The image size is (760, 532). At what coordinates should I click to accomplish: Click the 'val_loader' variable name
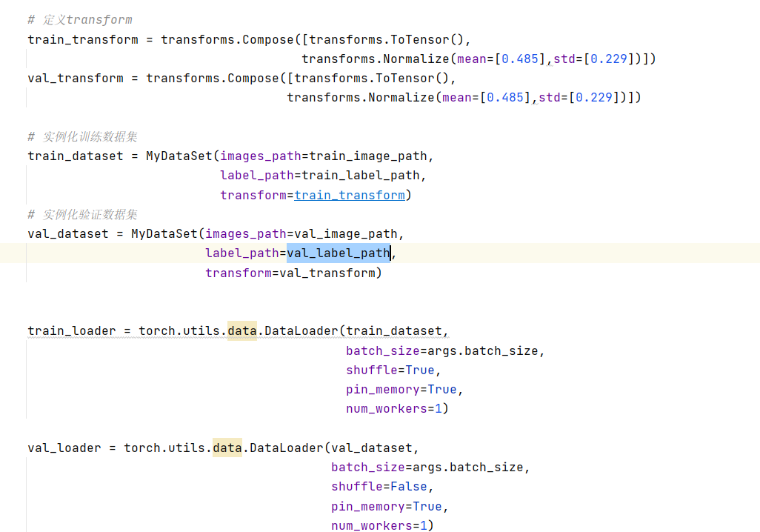pos(64,448)
